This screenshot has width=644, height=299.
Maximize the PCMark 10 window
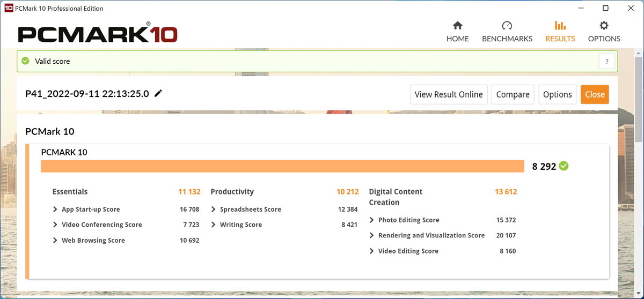pos(605,8)
